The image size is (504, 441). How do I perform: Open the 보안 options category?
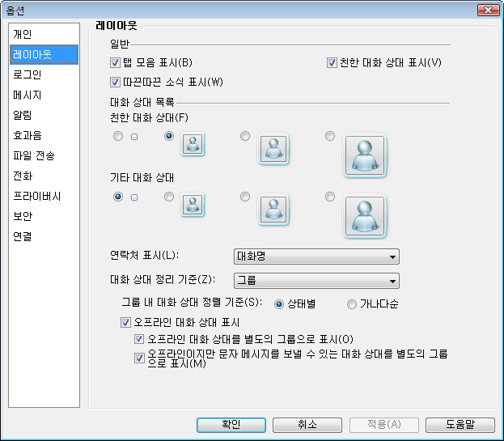pyautogui.click(x=44, y=216)
